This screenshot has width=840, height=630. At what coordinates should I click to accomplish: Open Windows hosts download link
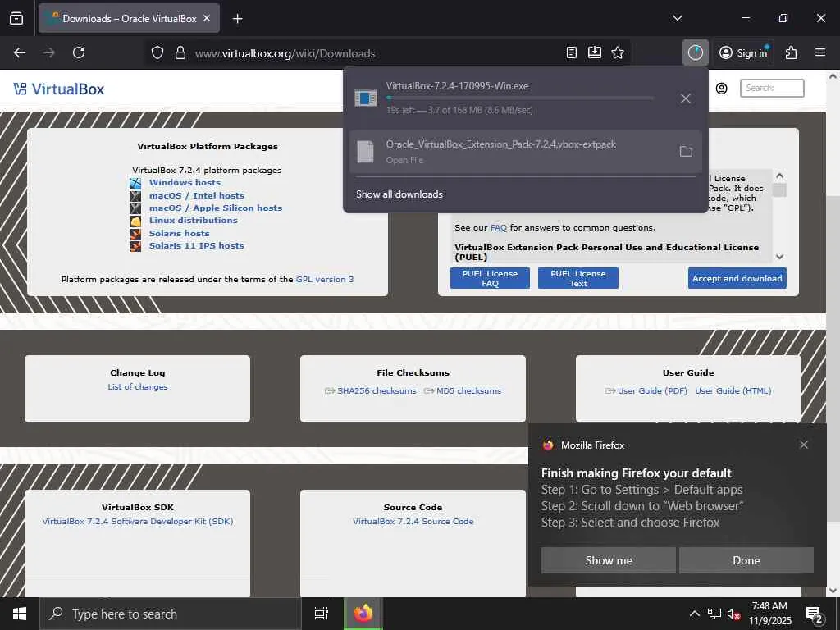[x=185, y=183]
